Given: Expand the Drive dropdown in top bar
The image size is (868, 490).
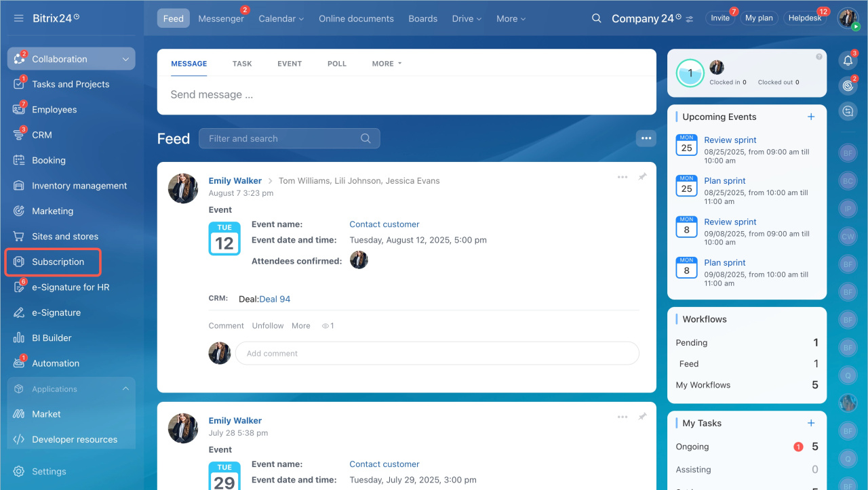Looking at the screenshot, I should 467,18.
